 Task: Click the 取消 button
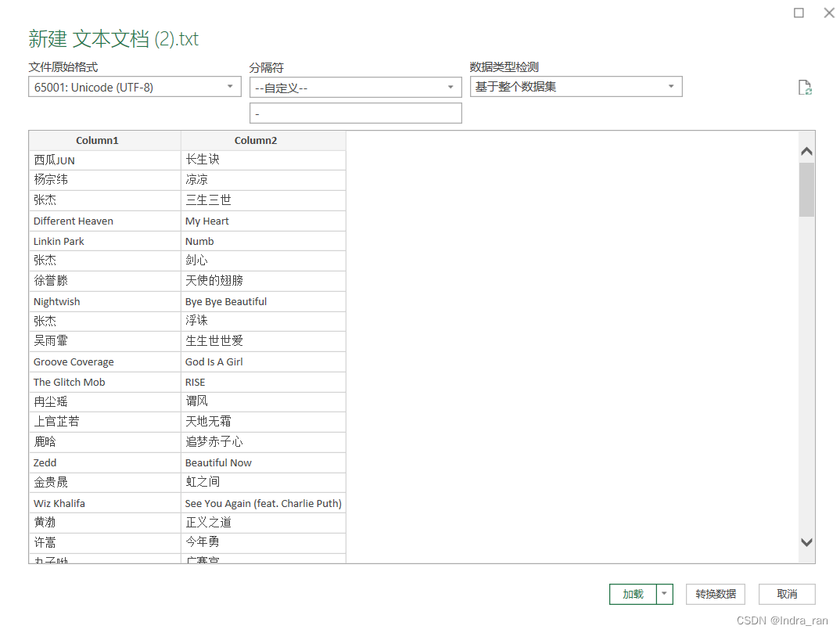787,594
